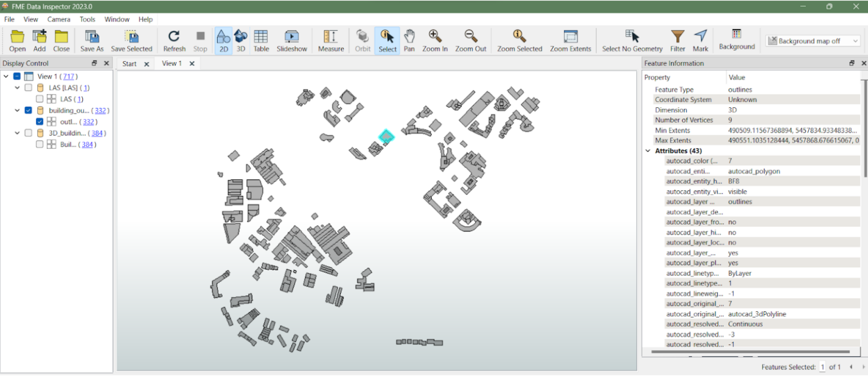
Task: Uncheck the outl... (332) layer checkbox
Action: (x=40, y=122)
